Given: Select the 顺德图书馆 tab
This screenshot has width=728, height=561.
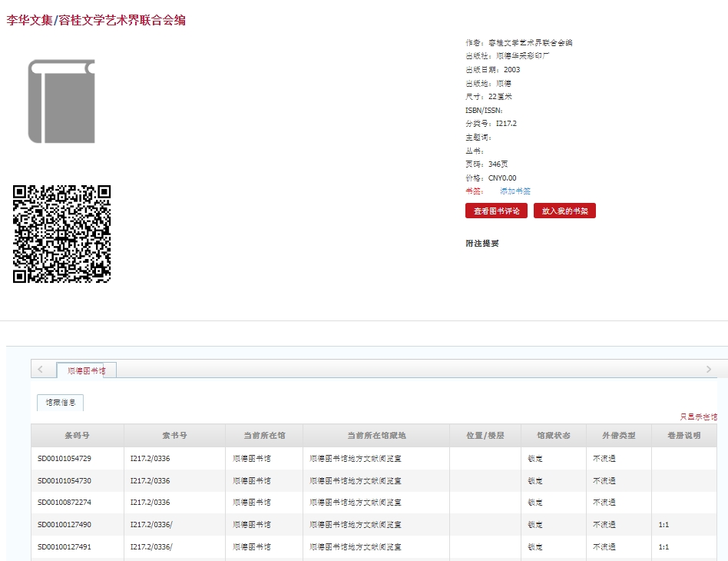Looking at the screenshot, I should 86,370.
